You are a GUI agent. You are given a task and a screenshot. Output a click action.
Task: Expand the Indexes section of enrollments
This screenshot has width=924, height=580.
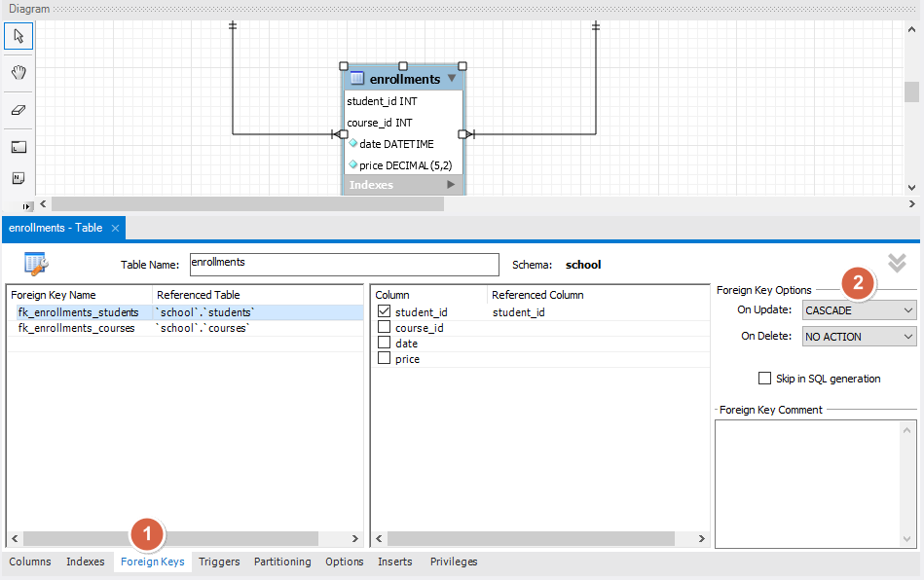coord(450,185)
